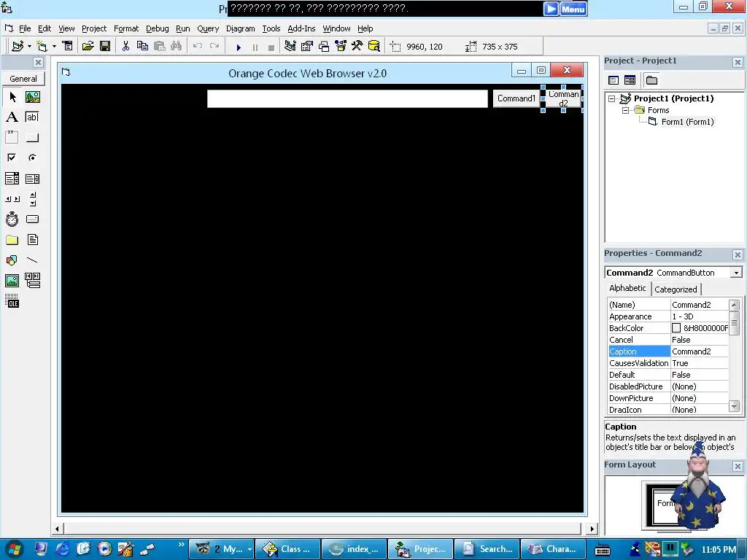
Task: Select Form1 (Form1) in project tree
Action: (687, 122)
